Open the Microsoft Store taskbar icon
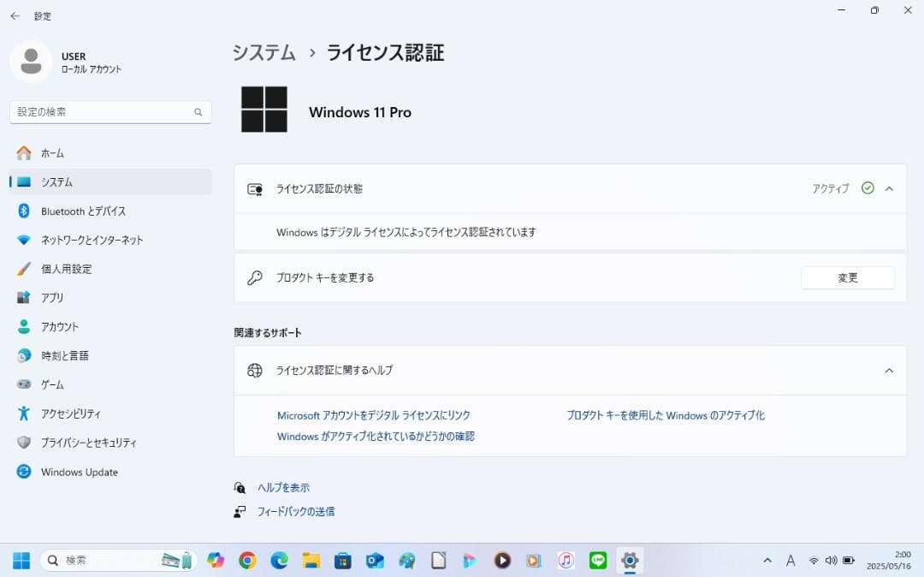Image resolution: width=924 pixels, height=577 pixels. click(342, 561)
